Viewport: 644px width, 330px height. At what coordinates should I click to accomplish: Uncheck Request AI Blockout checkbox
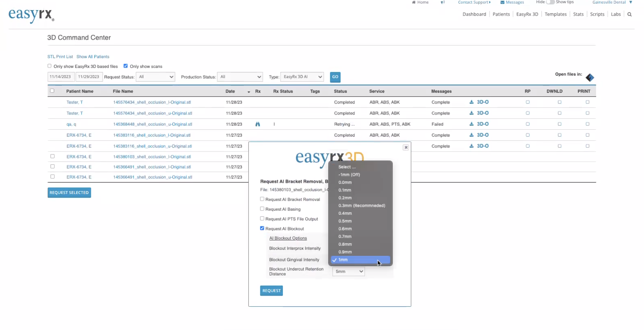(x=262, y=228)
